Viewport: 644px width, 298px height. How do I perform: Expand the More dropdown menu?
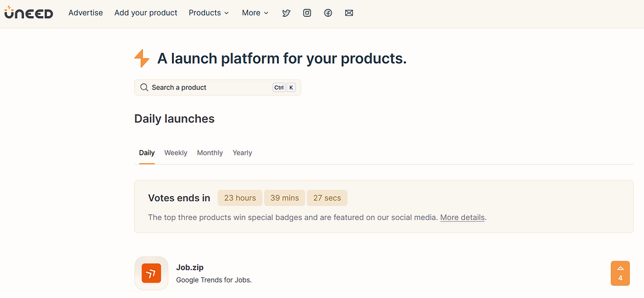(x=255, y=13)
